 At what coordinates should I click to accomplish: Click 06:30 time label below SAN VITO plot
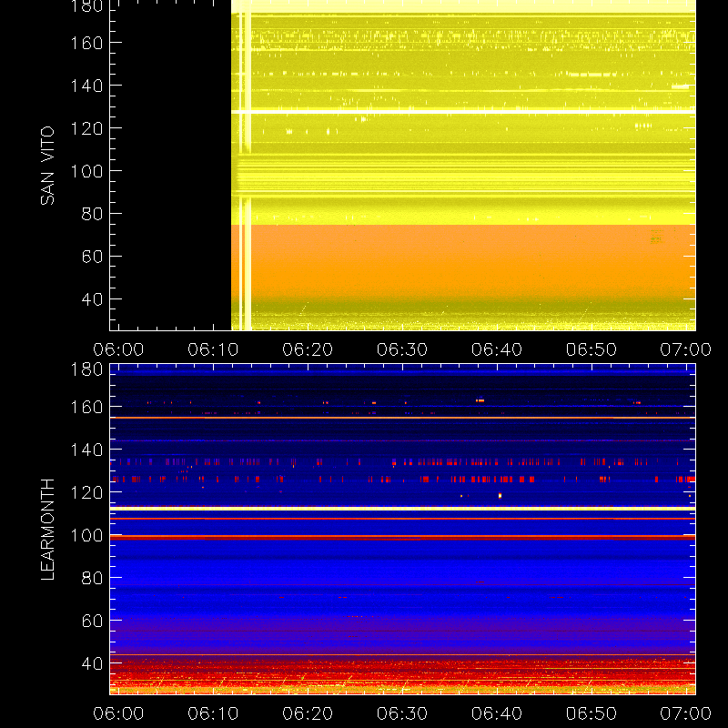(402, 349)
